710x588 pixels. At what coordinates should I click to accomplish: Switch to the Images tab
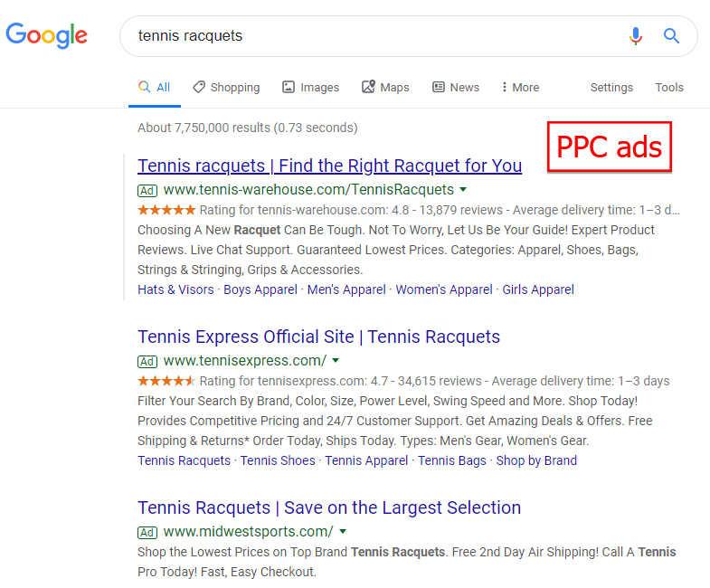coord(310,87)
